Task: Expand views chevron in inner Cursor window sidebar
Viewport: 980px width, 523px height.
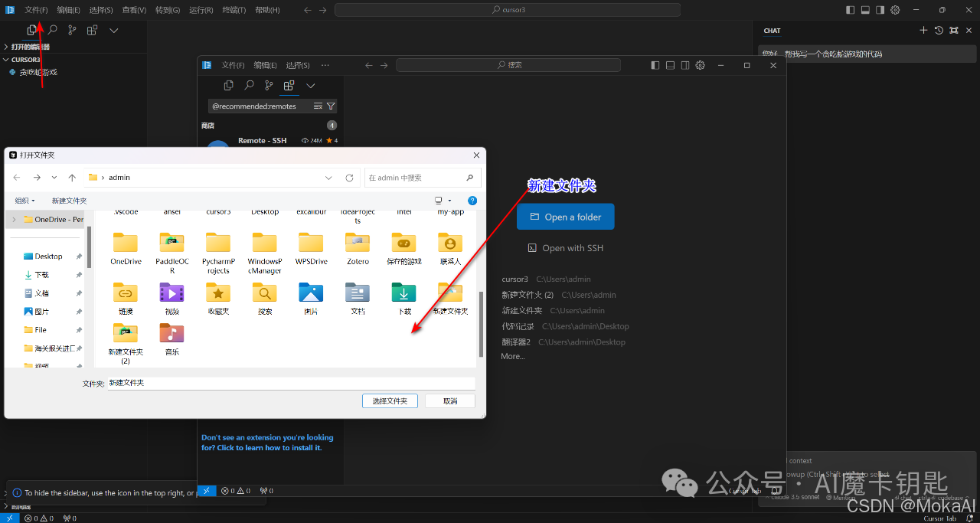Action: (310, 86)
